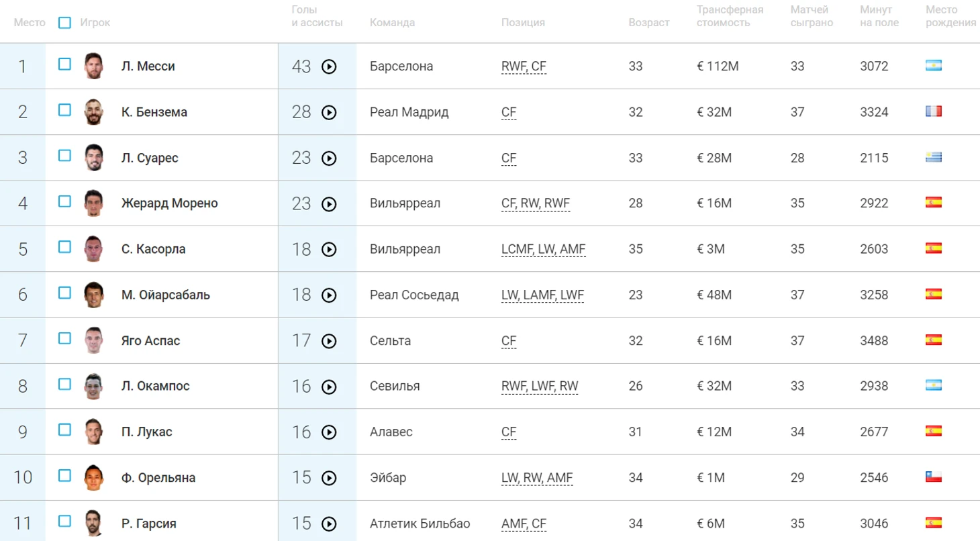The image size is (980, 541).
Task: Tick the checkbox for П. Лукас
Action: tap(64, 430)
